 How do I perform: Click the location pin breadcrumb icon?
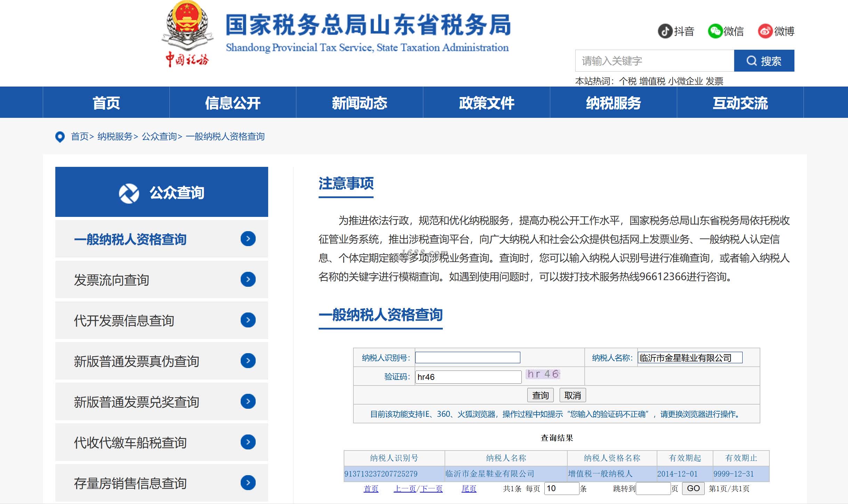60,137
